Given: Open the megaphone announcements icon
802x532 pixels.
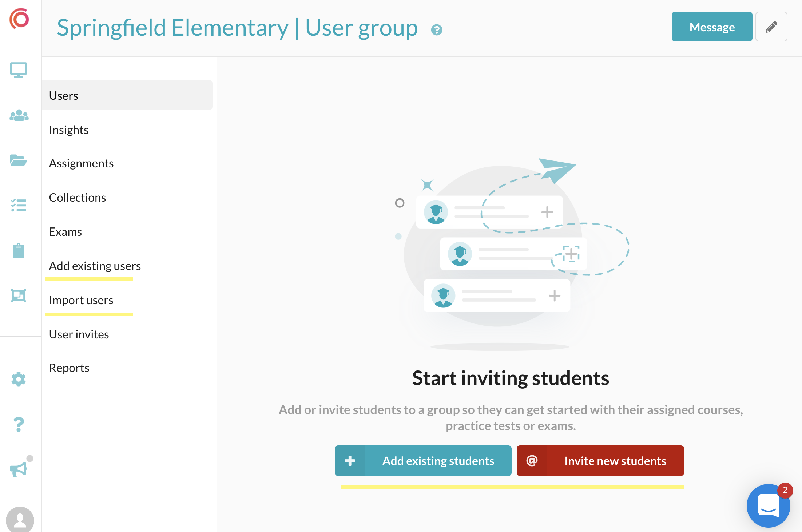Looking at the screenshot, I should click(x=19, y=469).
